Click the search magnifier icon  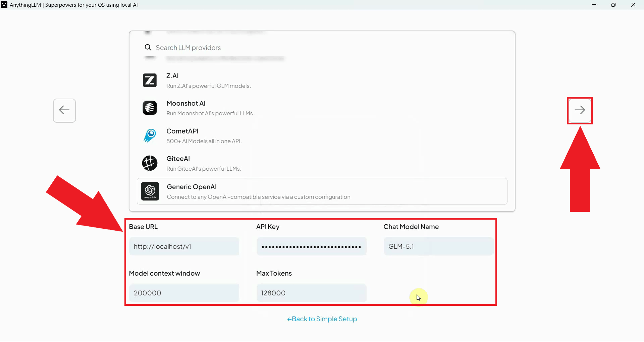pyautogui.click(x=148, y=47)
